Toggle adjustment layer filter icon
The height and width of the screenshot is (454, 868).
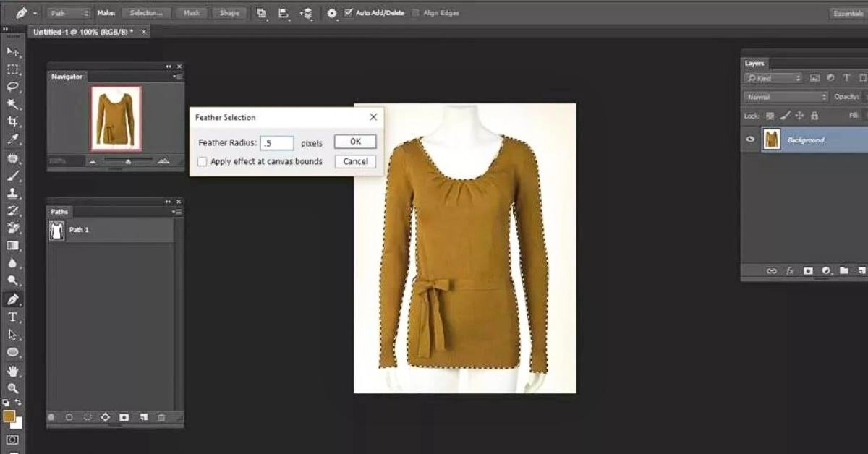(x=830, y=78)
